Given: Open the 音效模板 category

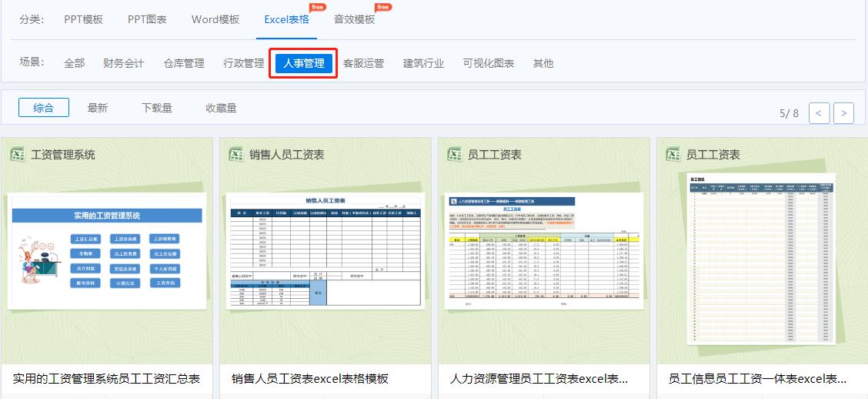Looking at the screenshot, I should tap(354, 19).
